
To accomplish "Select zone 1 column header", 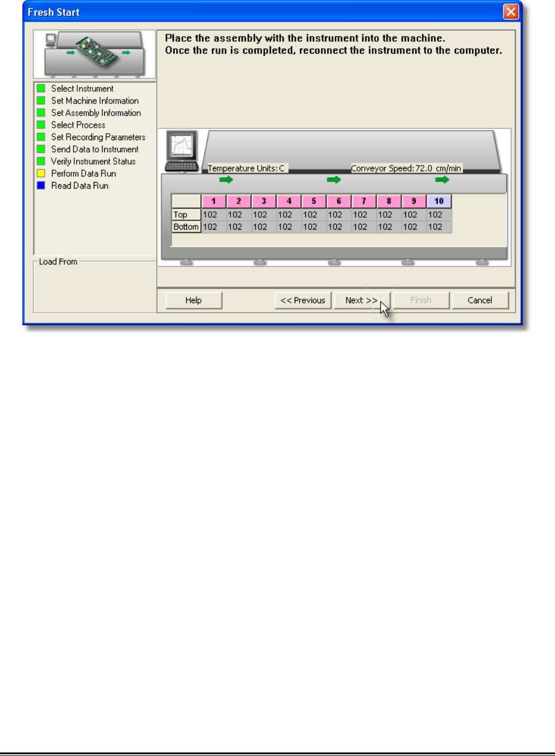I will click(214, 201).
